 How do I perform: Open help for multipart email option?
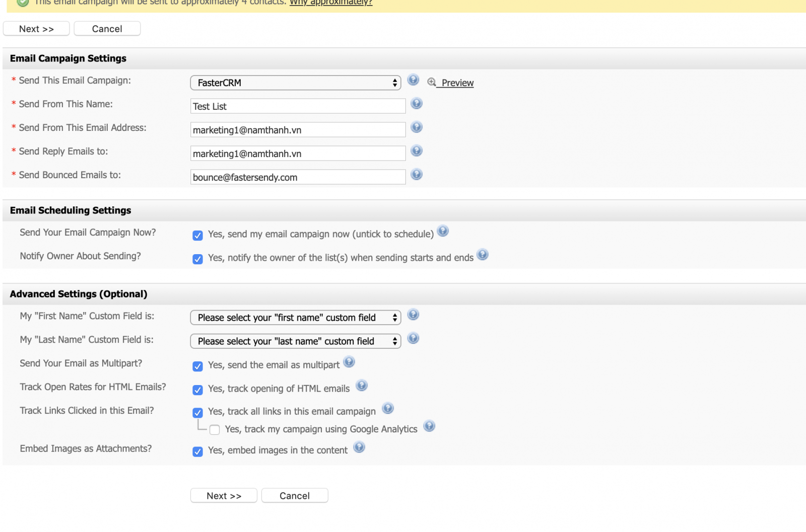349,362
